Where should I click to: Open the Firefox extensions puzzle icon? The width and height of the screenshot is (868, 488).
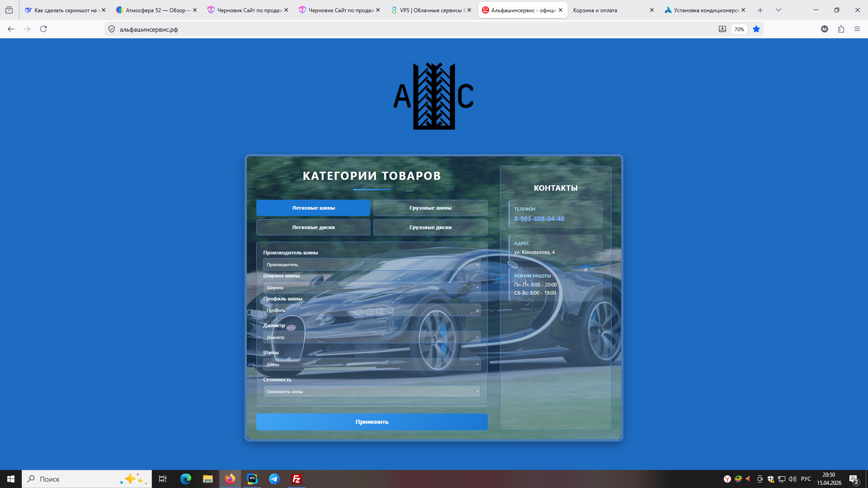coord(841,29)
